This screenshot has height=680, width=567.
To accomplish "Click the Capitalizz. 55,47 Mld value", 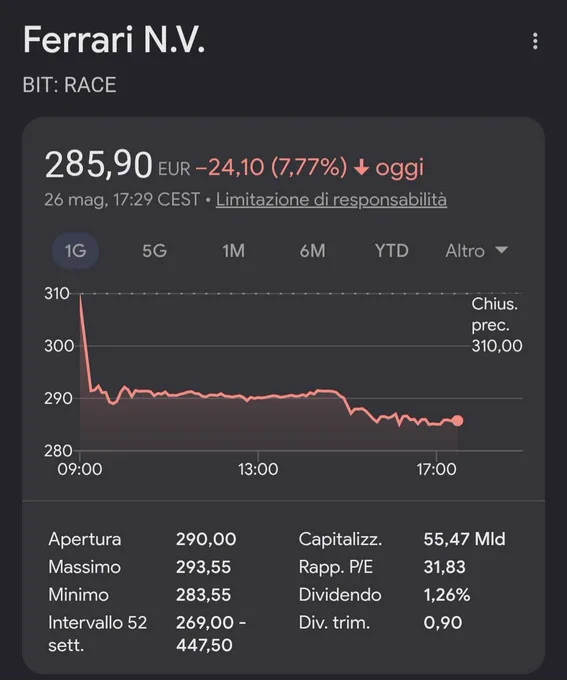I will [464, 539].
